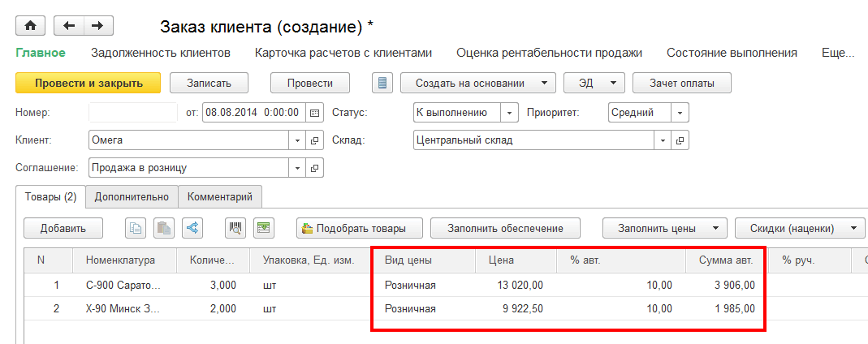Click the copy rows icon
Image resolution: width=868 pixels, height=344 pixels.
(x=136, y=228)
